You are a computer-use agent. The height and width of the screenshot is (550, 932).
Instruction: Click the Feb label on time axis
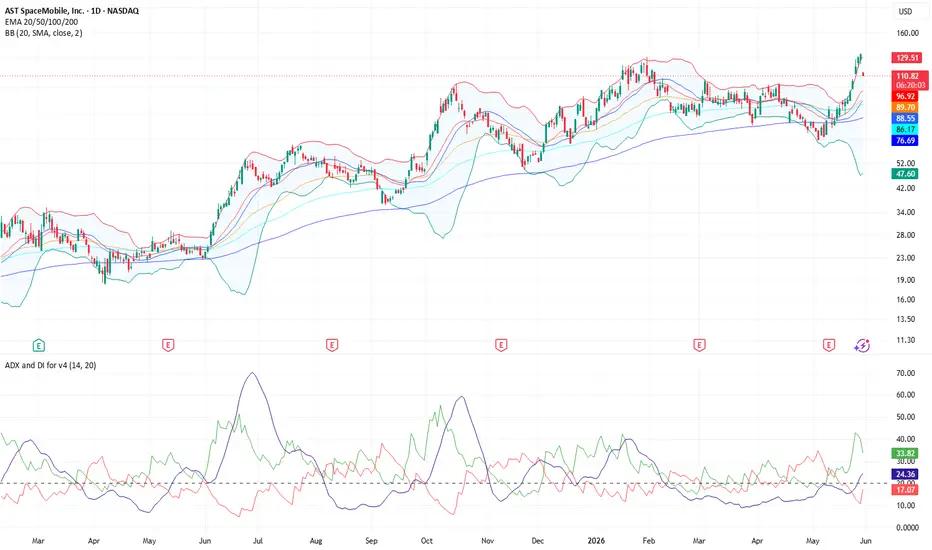649,540
